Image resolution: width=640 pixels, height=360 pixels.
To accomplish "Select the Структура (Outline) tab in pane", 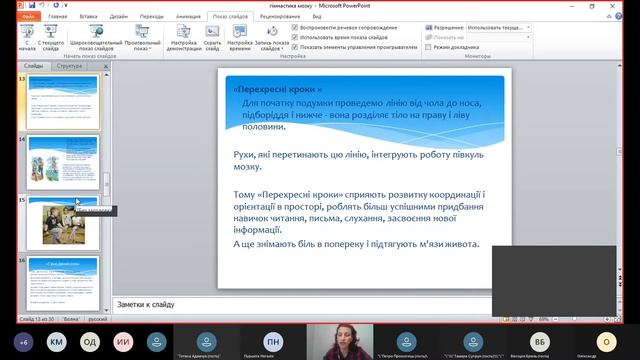I will [69, 66].
